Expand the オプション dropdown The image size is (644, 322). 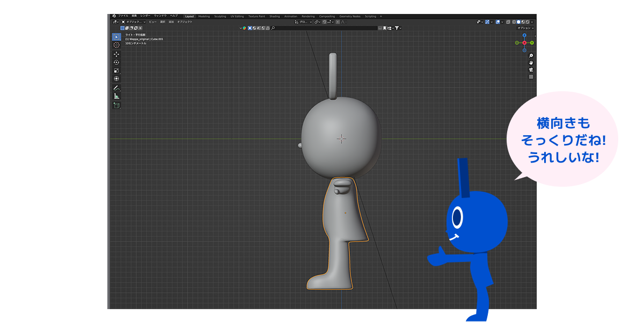click(525, 28)
